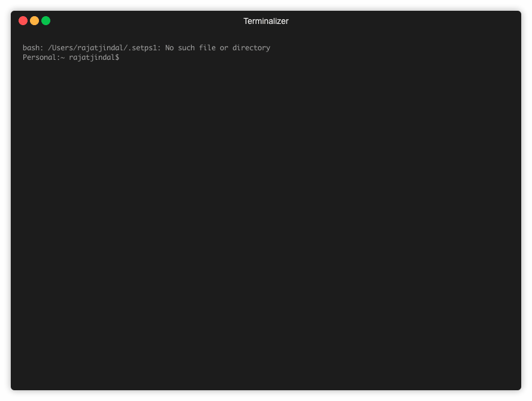Click the ".setps1:" filename in the error

pyautogui.click(x=144, y=48)
